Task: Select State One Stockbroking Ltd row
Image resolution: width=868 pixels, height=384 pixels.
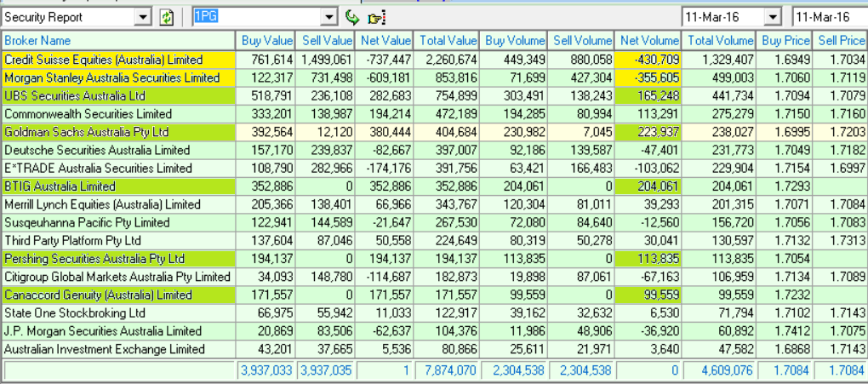Action: coord(434,313)
